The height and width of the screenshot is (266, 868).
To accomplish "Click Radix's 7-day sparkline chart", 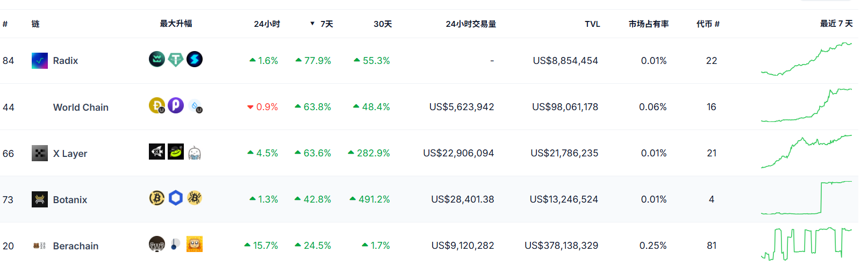I will [806, 60].
